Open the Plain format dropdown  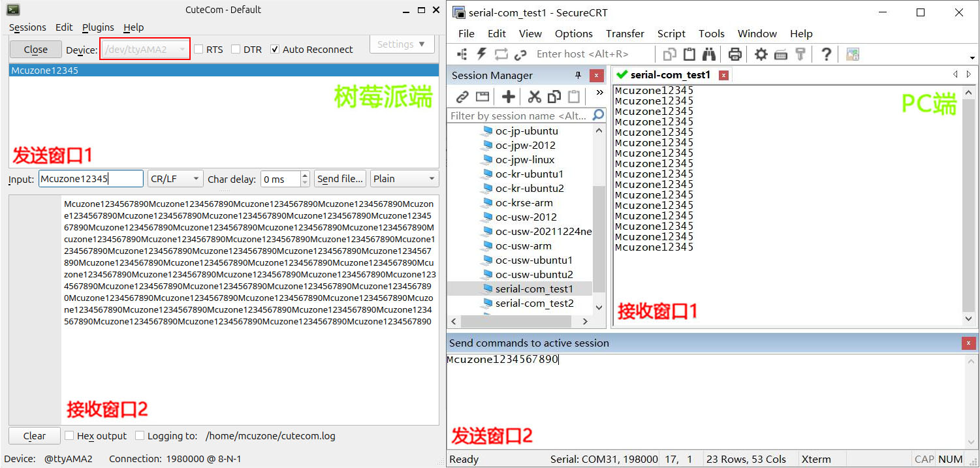(x=405, y=179)
